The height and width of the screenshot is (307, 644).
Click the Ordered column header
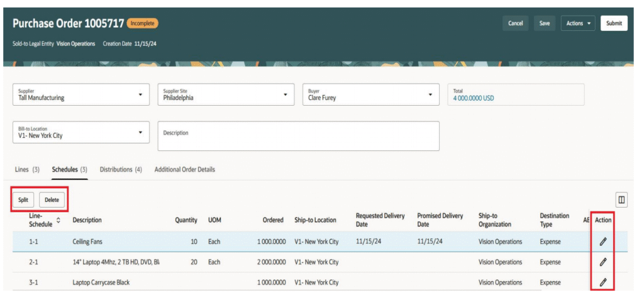(273, 220)
